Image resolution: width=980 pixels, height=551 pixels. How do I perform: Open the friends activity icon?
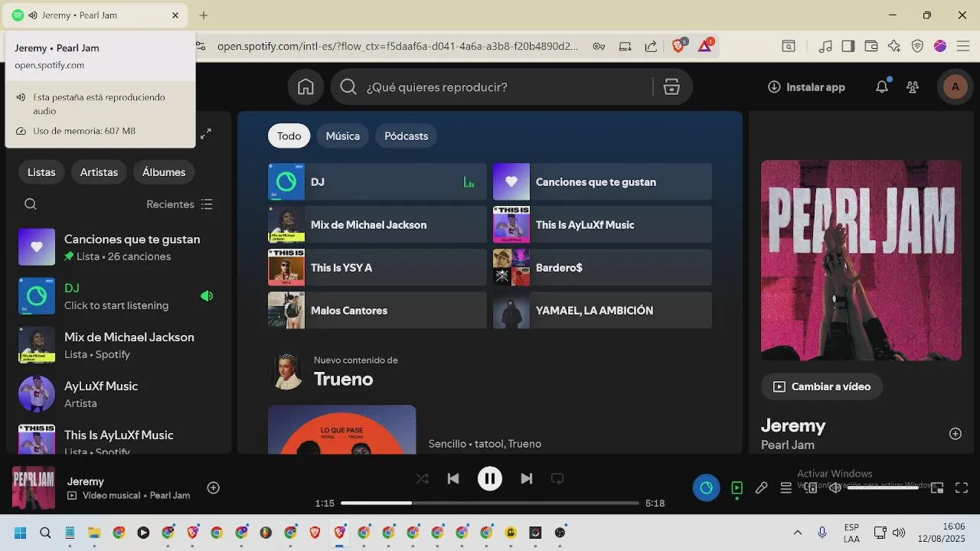click(x=913, y=87)
